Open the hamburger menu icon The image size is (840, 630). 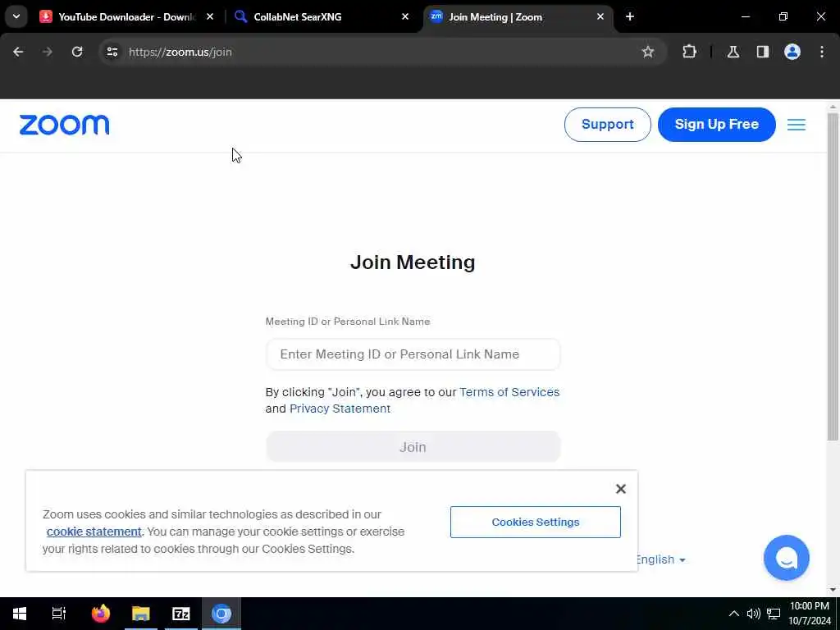pos(796,125)
